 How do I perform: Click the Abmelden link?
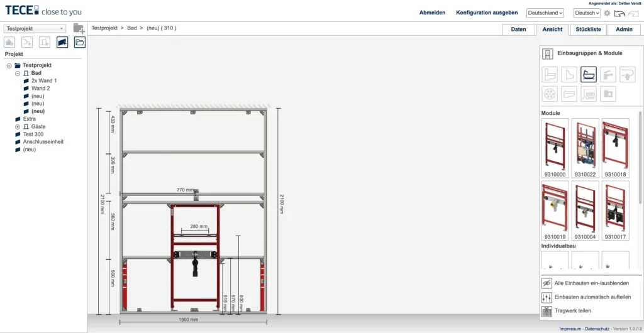[432, 13]
